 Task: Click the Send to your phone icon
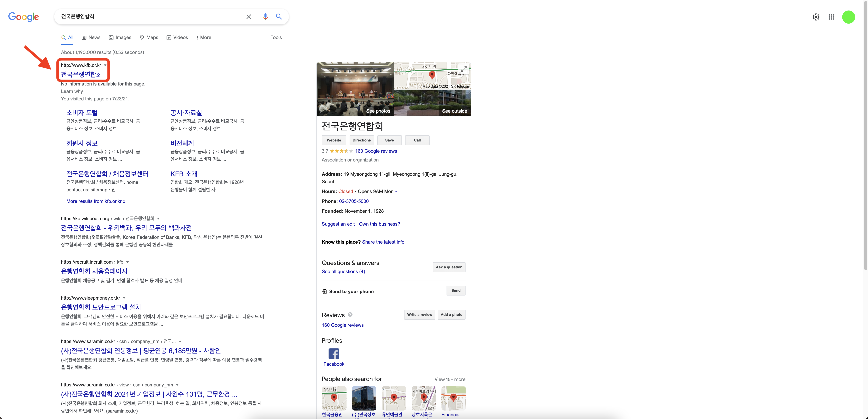point(324,292)
